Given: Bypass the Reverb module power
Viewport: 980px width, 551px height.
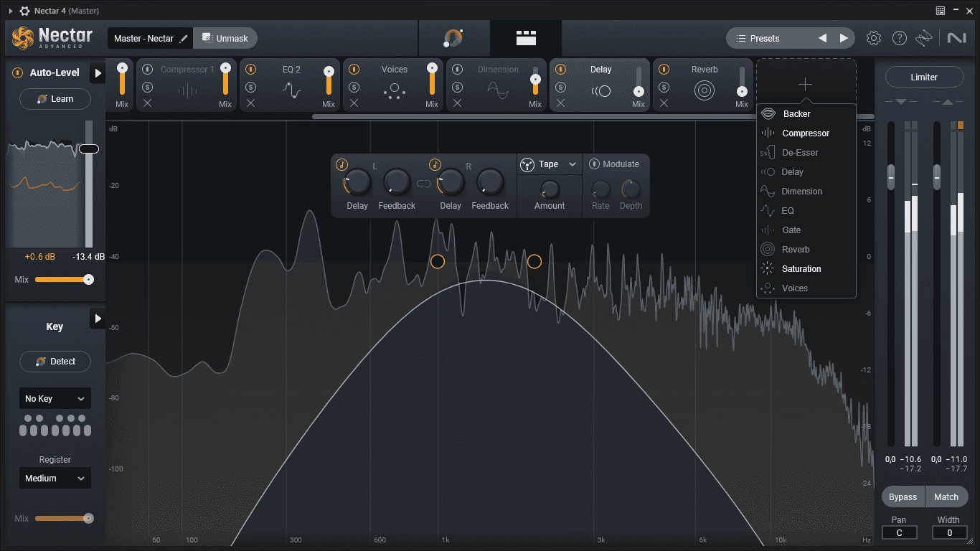Looking at the screenshot, I should click(x=664, y=70).
